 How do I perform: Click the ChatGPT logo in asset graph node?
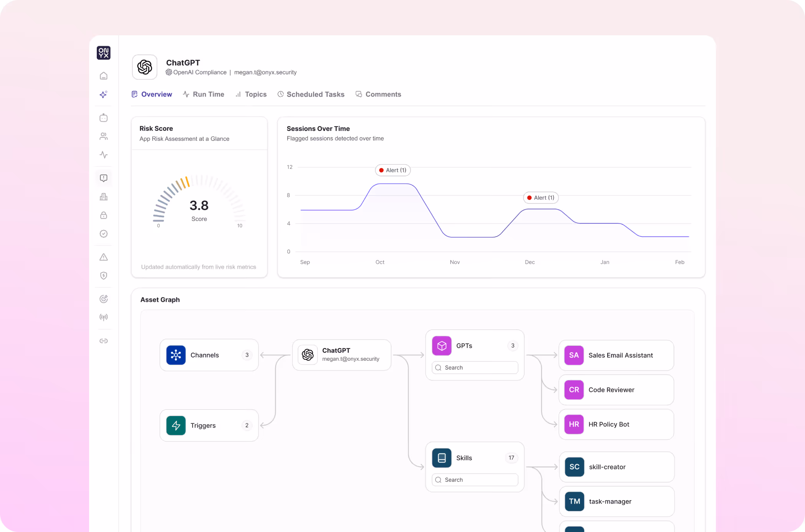tap(308, 355)
